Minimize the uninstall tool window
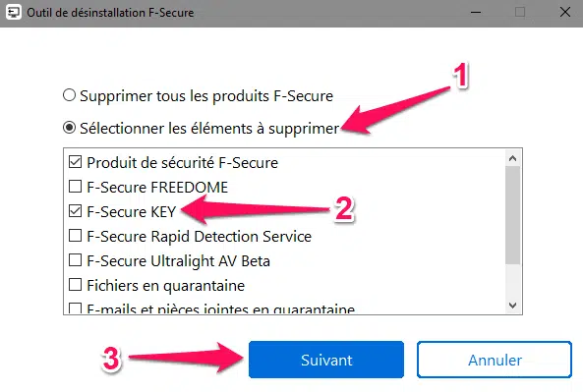The height and width of the screenshot is (392, 583). (x=476, y=12)
